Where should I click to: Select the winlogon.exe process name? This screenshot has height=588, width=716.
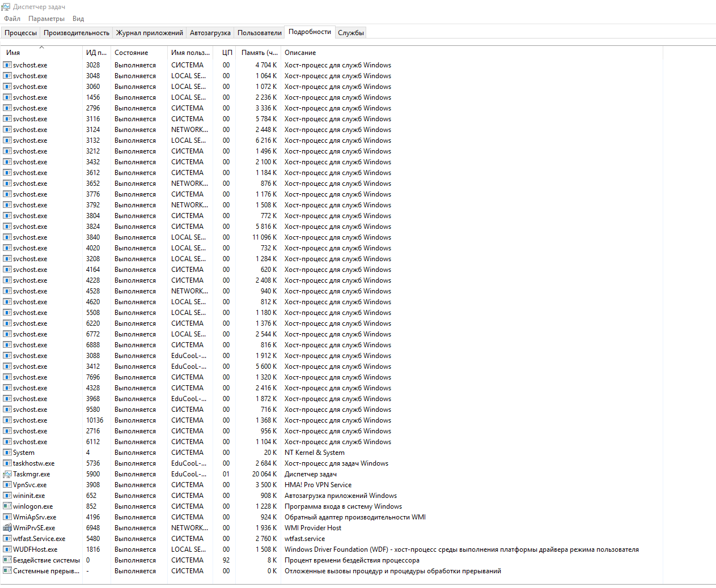pos(33,506)
